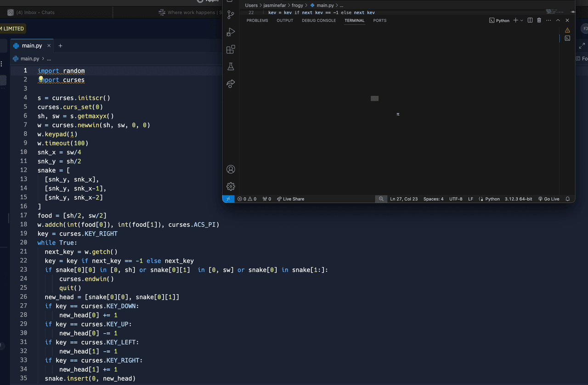Open the Testing flask view
Viewport: 588px width, 385px height.
[231, 67]
